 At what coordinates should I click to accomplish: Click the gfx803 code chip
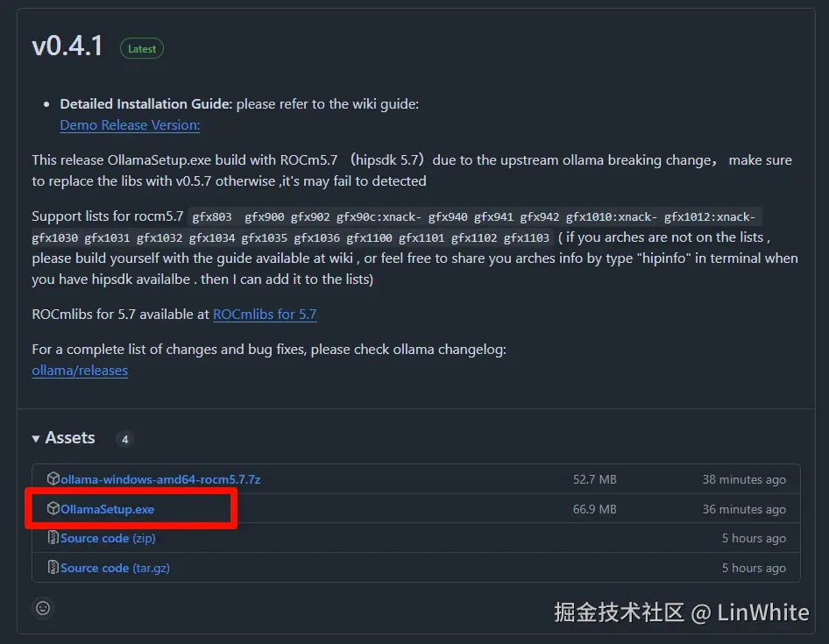point(211,216)
